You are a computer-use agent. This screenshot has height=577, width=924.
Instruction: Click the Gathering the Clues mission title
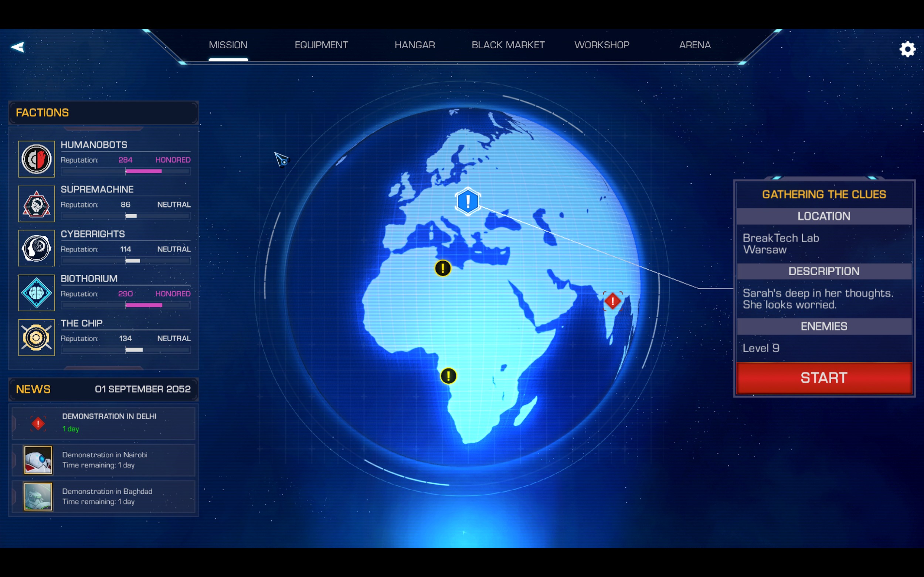click(x=824, y=195)
